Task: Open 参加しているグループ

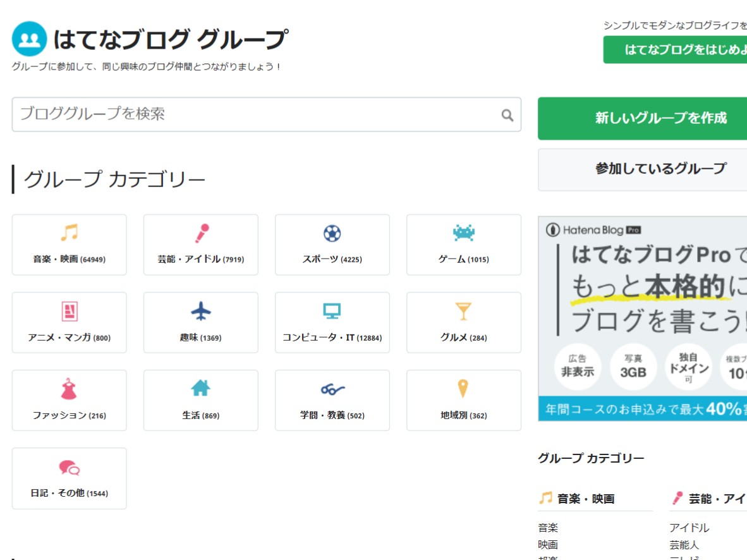Action: click(642, 169)
